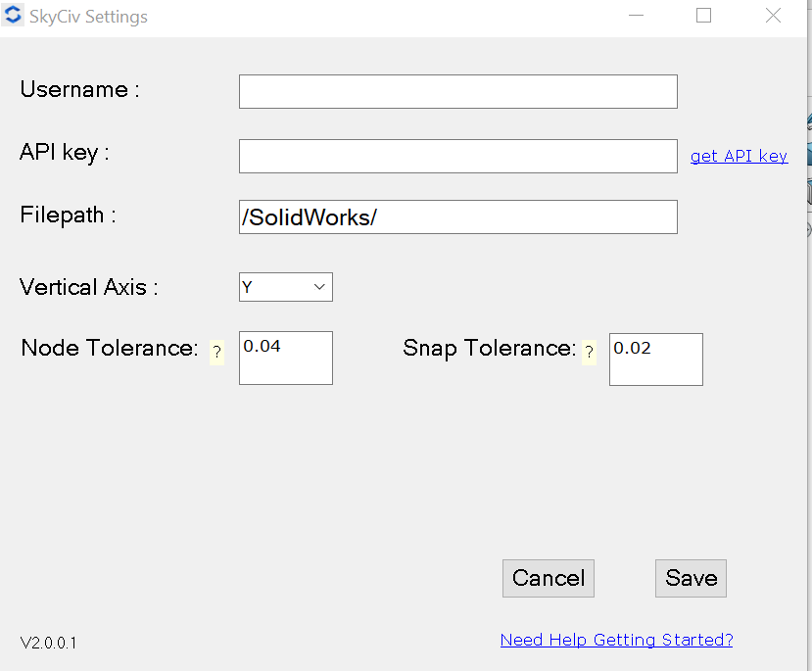Click the Vertical Axis label text

click(88, 287)
